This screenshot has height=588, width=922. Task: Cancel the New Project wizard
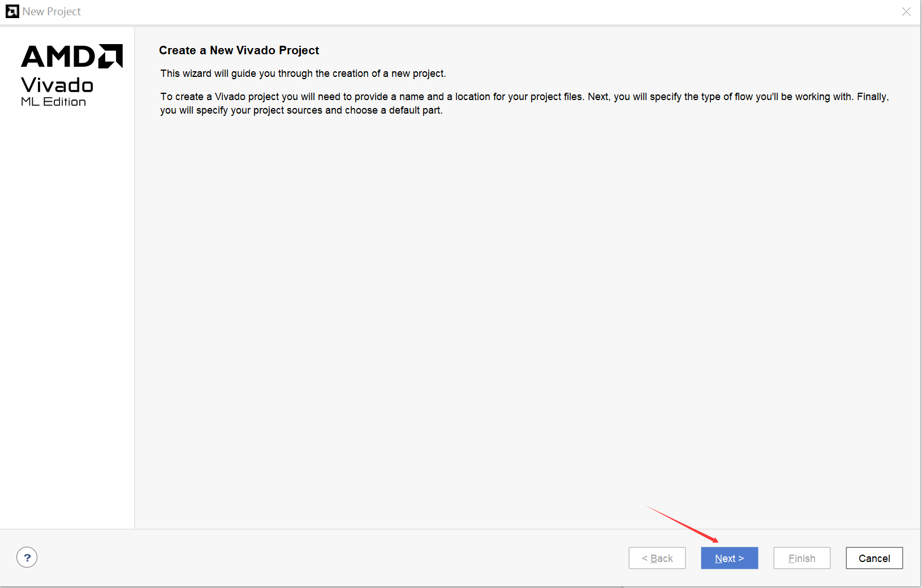pyautogui.click(x=874, y=558)
